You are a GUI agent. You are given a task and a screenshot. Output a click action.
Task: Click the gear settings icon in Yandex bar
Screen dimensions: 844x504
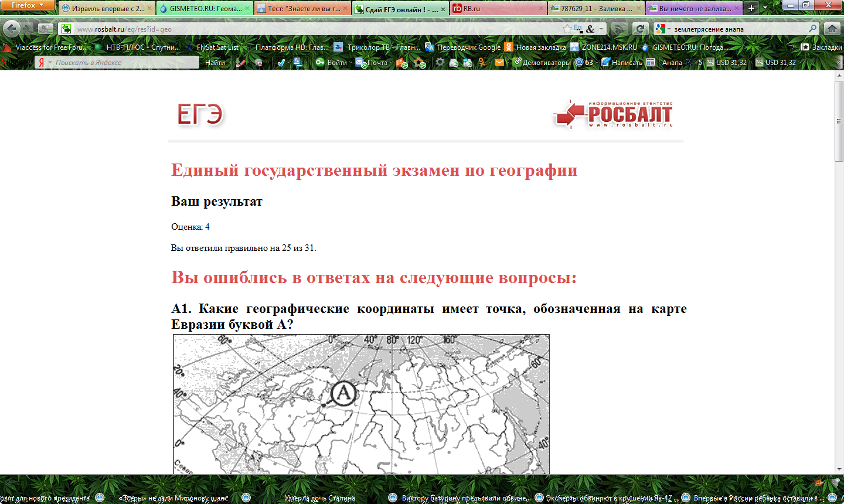tap(440, 62)
